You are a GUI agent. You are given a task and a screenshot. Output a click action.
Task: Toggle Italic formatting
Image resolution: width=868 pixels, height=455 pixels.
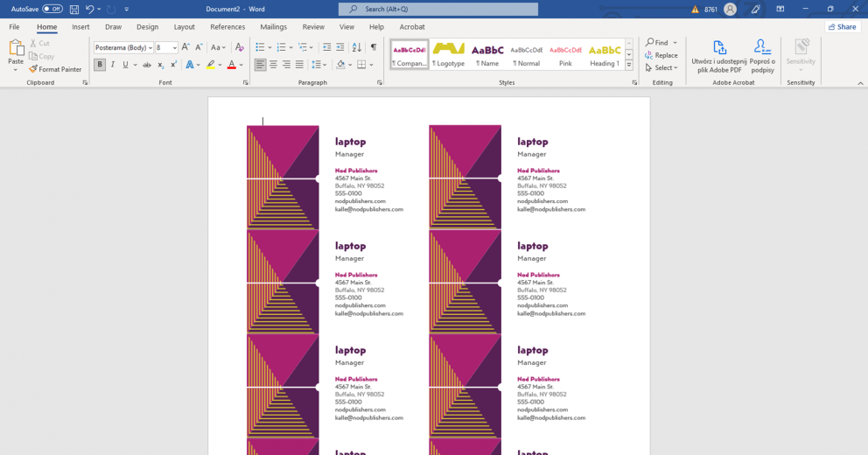click(113, 65)
